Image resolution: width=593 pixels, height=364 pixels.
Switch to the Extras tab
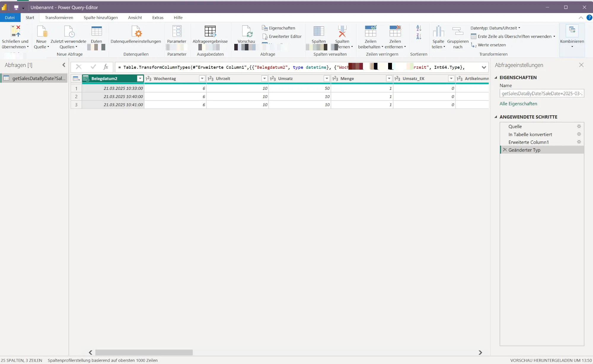click(158, 17)
